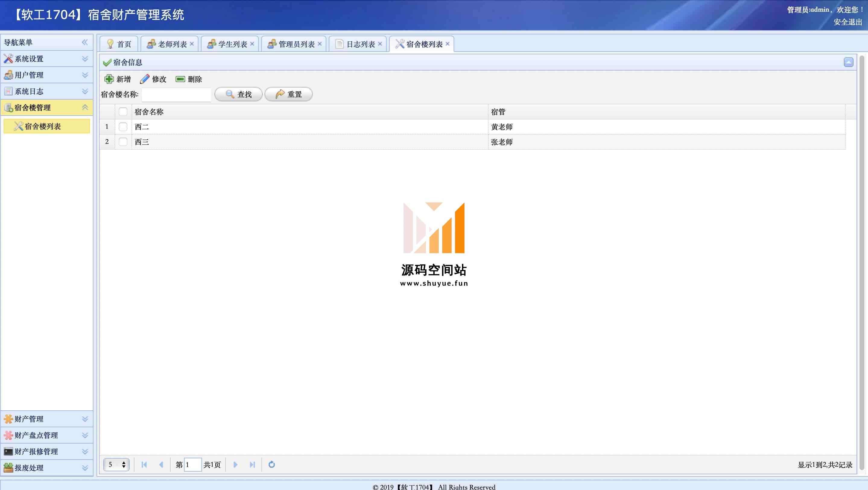Collapse the 宿舍信息 panel
The height and width of the screenshot is (490, 868).
pos(848,62)
